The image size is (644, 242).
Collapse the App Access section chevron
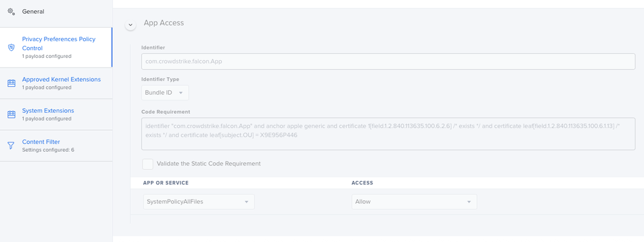(x=130, y=25)
